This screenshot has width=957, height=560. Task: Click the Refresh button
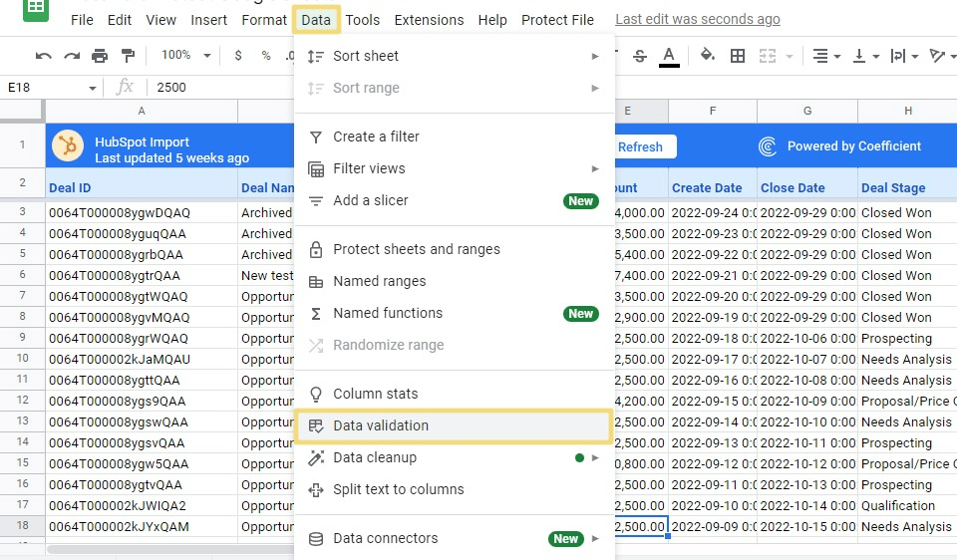click(640, 146)
